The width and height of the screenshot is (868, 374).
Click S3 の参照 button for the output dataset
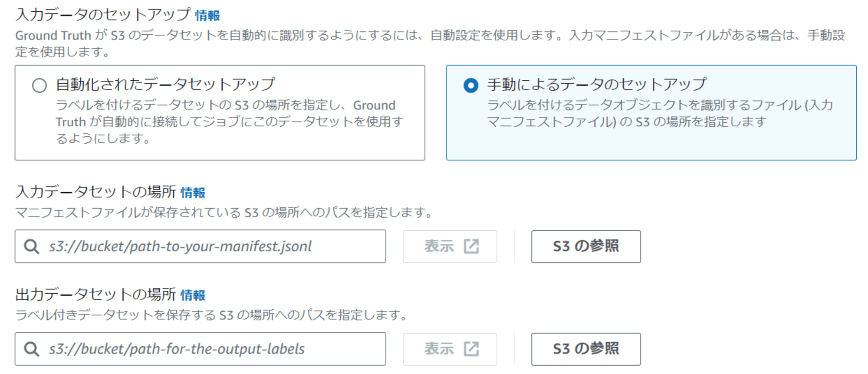pos(586,349)
